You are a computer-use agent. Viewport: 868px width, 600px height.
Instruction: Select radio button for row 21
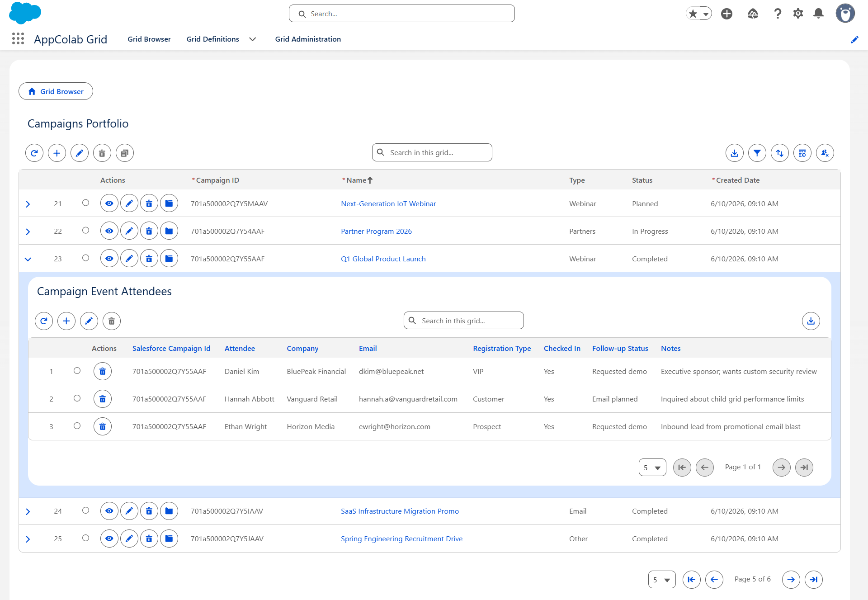85,203
